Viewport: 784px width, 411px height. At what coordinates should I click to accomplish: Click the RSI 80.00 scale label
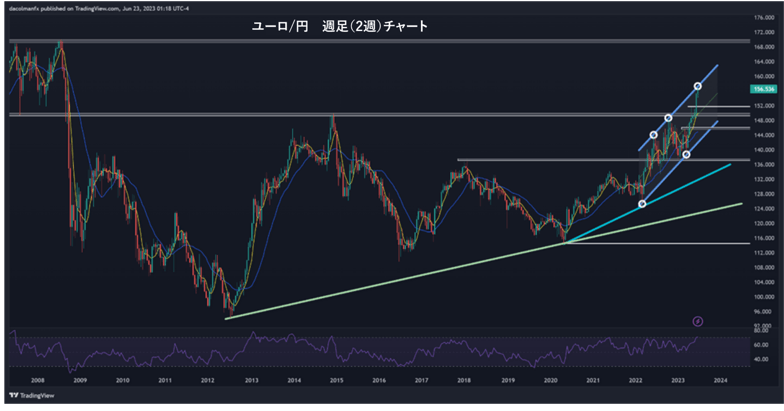[x=761, y=331]
